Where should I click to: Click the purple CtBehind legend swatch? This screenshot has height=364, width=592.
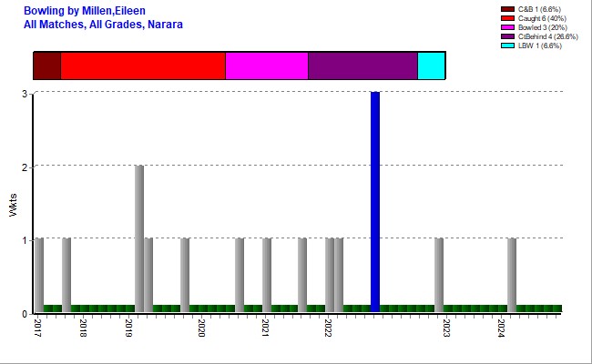507,36
